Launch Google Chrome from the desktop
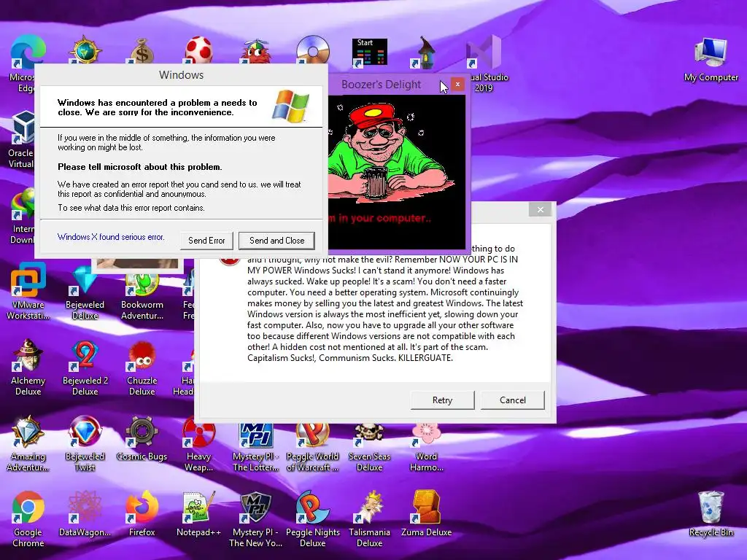This screenshot has width=747, height=560. [x=28, y=508]
